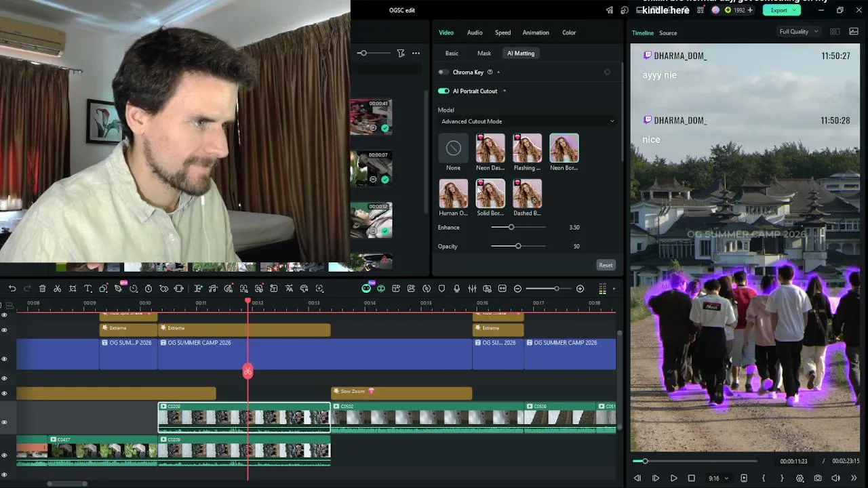Viewport: 868px width, 488px height.
Task: Play the preview video
Action: [673, 478]
